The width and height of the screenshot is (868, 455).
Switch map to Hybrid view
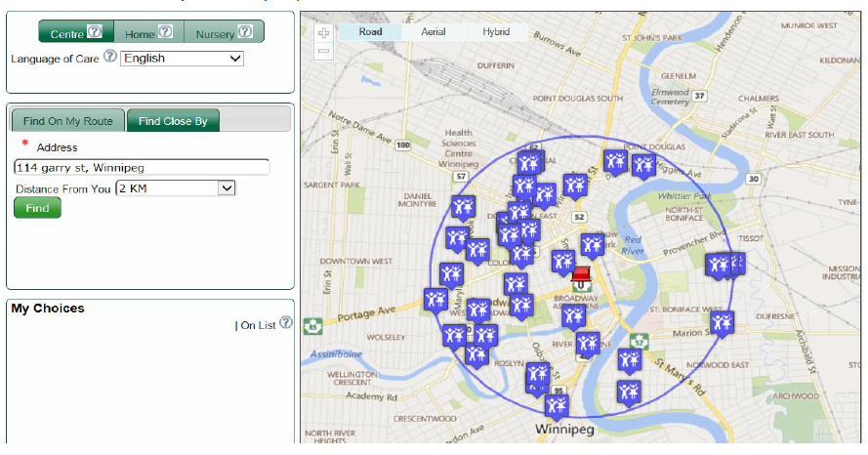pyautogui.click(x=496, y=32)
